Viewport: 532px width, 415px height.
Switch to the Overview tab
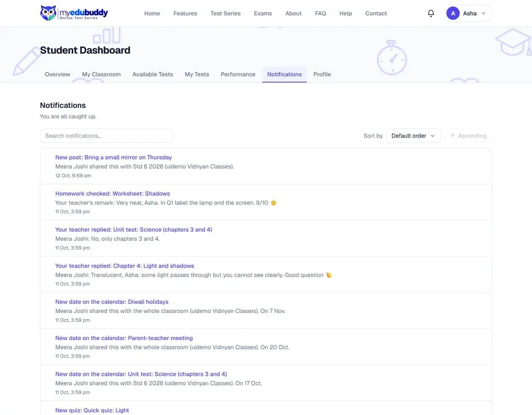click(x=58, y=74)
